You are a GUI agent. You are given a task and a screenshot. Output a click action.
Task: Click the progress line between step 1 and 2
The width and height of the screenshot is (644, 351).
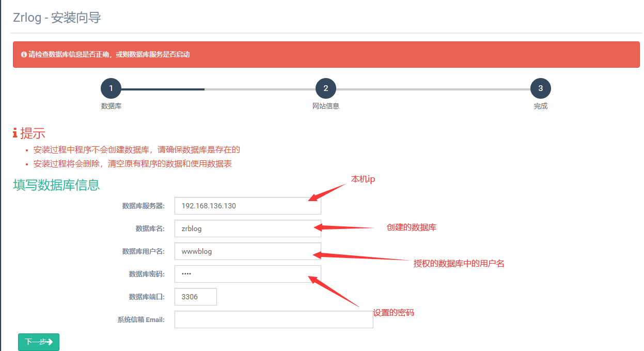(x=217, y=88)
